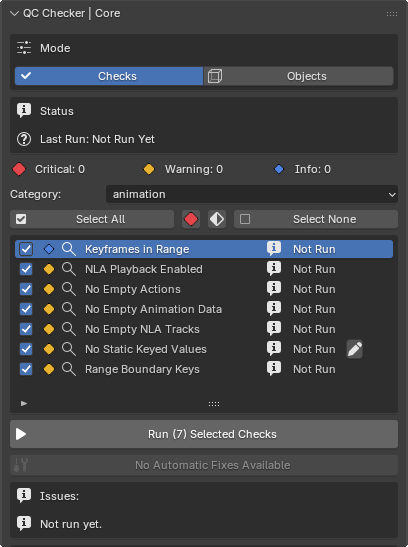Run the 7 selected checks
Viewport: 408px width, 547px height.
pyautogui.click(x=204, y=434)
